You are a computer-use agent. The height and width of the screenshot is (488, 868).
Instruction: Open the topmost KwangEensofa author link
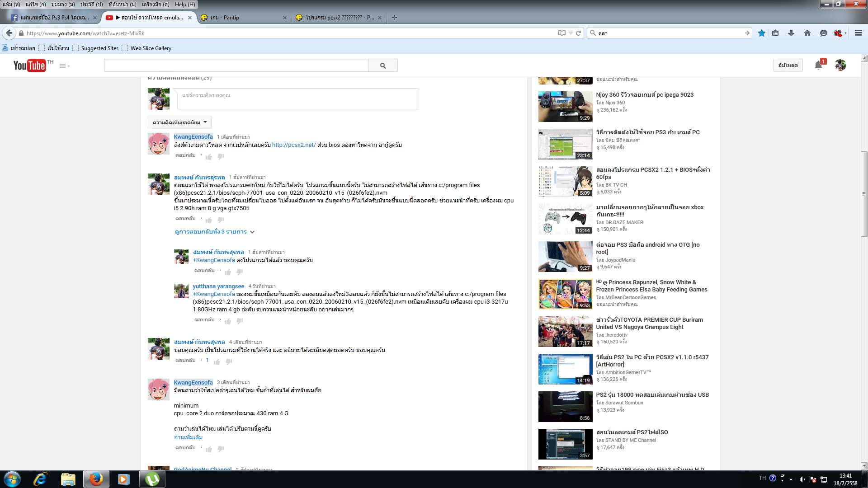pyautogui.click(x=193, y=137)
